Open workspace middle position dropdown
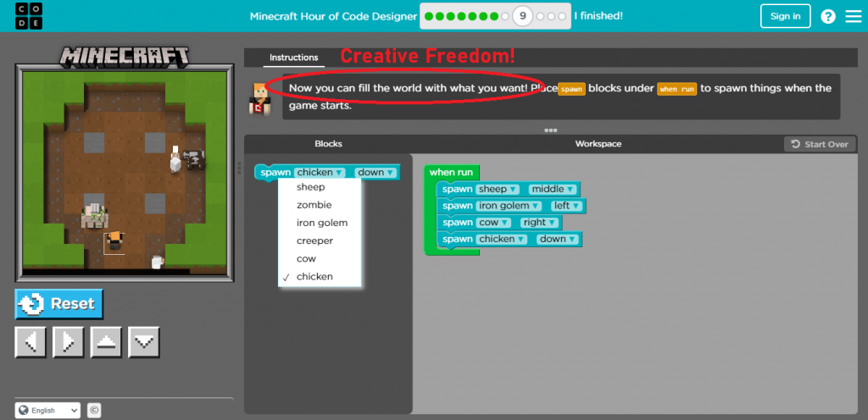Screen dimensions: 868x420 tap(553, 189)
